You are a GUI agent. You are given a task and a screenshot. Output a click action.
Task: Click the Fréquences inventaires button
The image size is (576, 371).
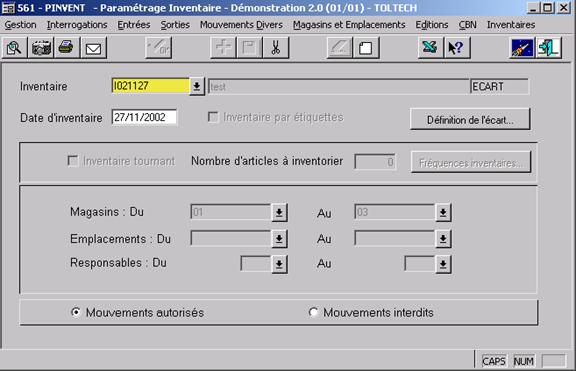pos(471,162)
